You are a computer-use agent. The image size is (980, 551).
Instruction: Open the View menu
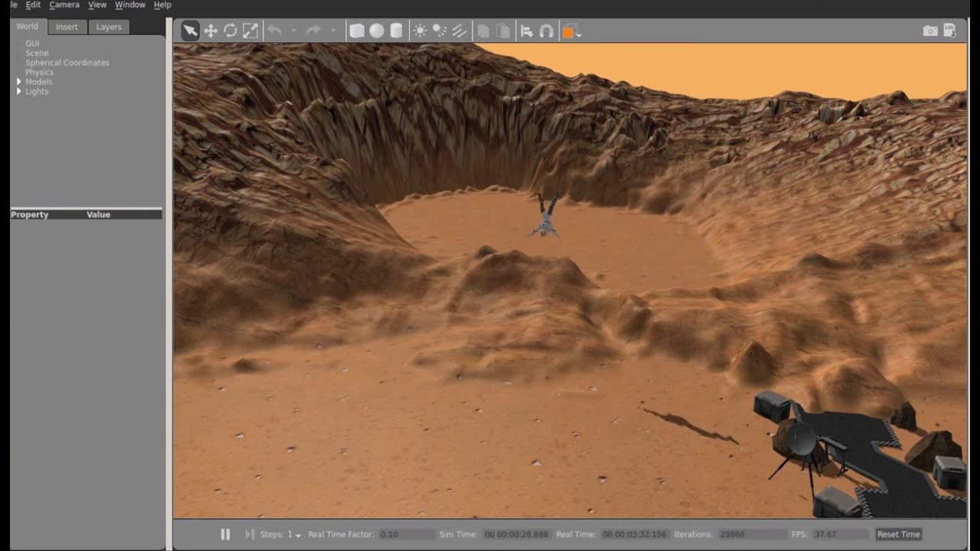coord(97,5)
